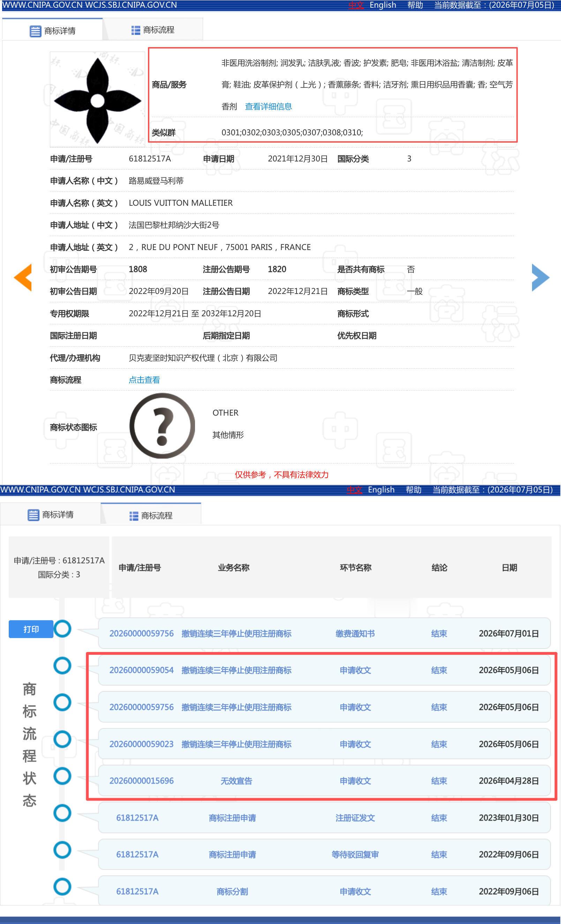Viewport: 561px width, 924px height.
Task: Click the timeline circle beside the 20260000059023 row
Action: click(62, 739)
